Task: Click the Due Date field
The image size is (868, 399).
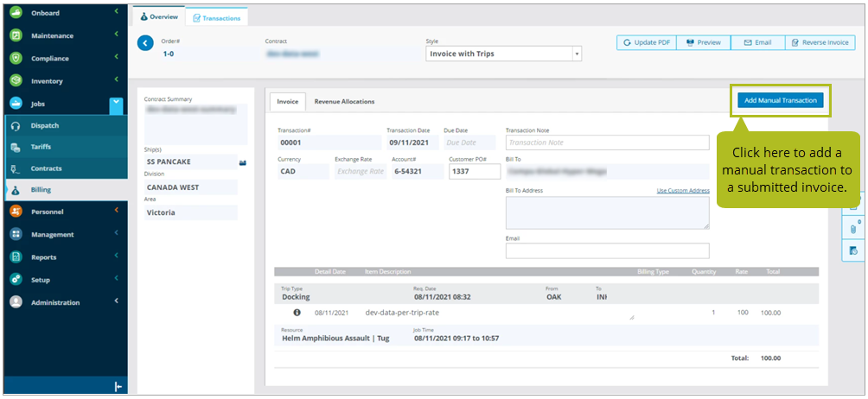Action: pos(469,142)
